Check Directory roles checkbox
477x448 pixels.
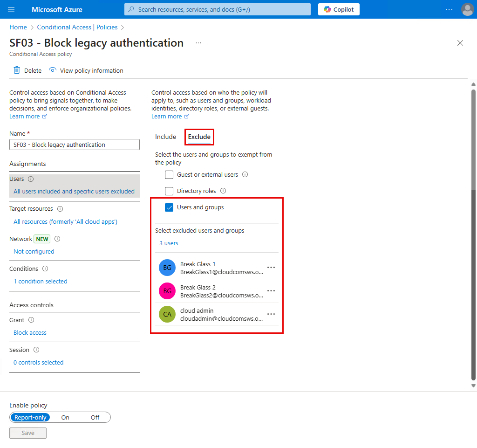pyautogui.click(x=169, y=191)
